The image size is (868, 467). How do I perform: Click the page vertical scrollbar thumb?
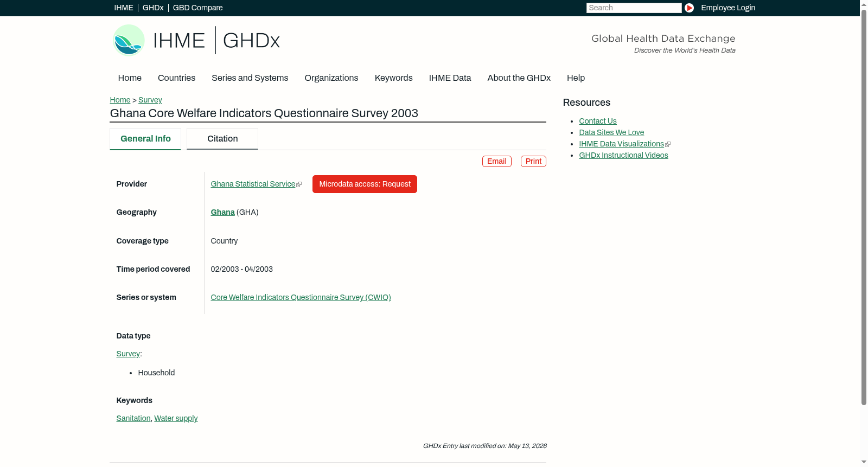(864, 207)
